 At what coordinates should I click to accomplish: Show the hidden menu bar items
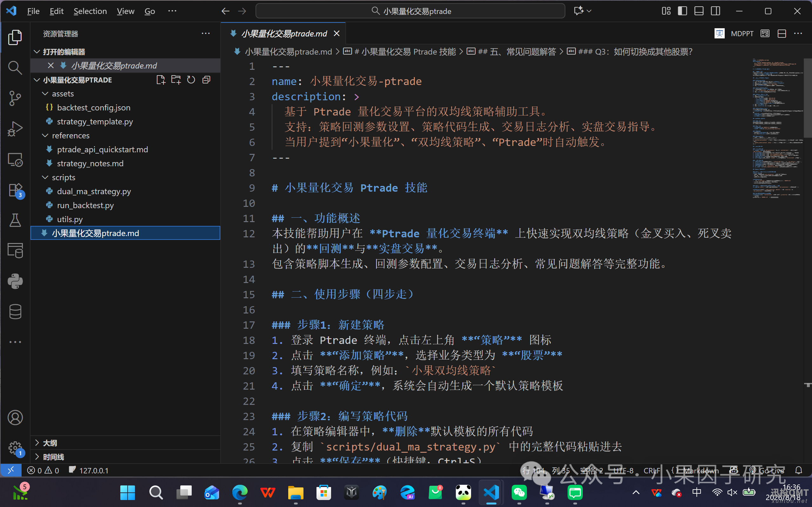pyautogui.click(x=172, y=11)
